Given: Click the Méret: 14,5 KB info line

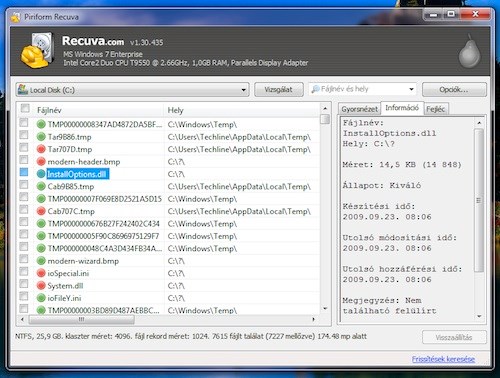Looking at the screenshot, I should click(402, 165).
